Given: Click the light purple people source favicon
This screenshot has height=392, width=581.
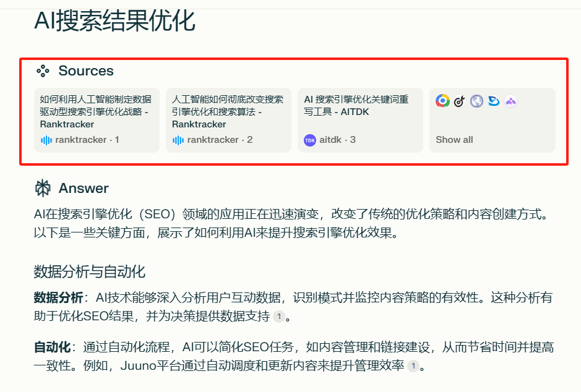Looking at the screenshot, I should (510, 101).
